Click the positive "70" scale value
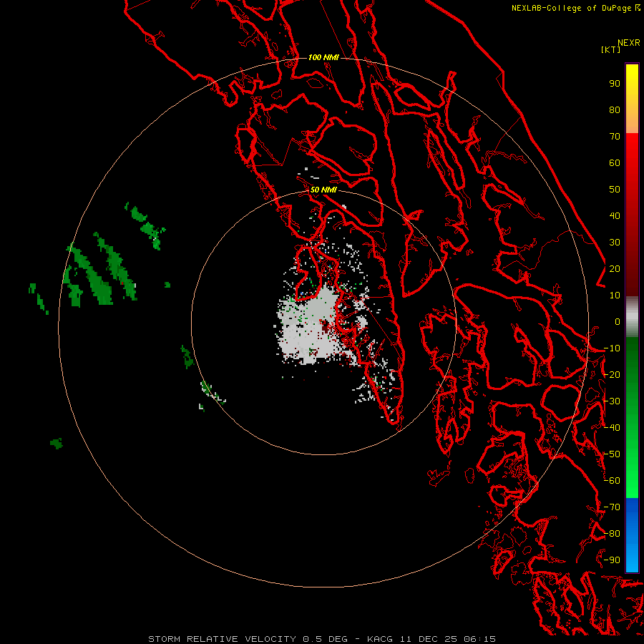Image resolution: width=644 pixels, height=644 pixels. 615,137
